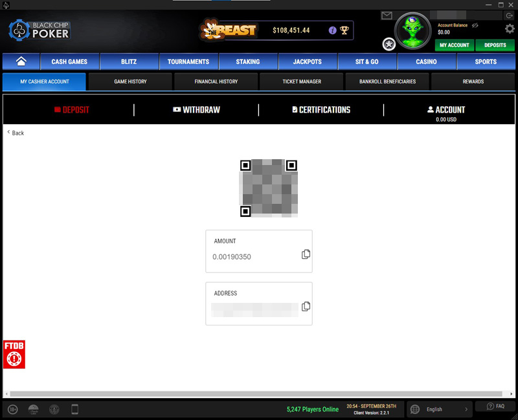
Task: Click the licensing seal footer icon
Action: pos(54,410)
